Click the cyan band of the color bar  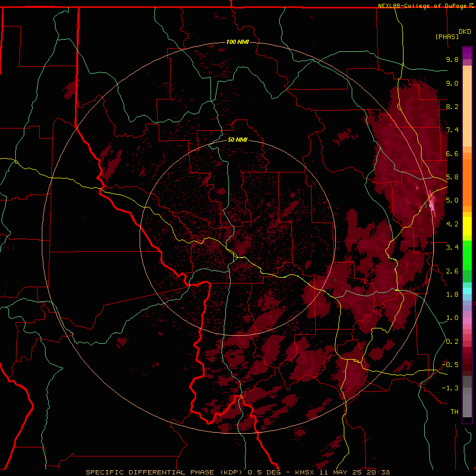point(467,290)
